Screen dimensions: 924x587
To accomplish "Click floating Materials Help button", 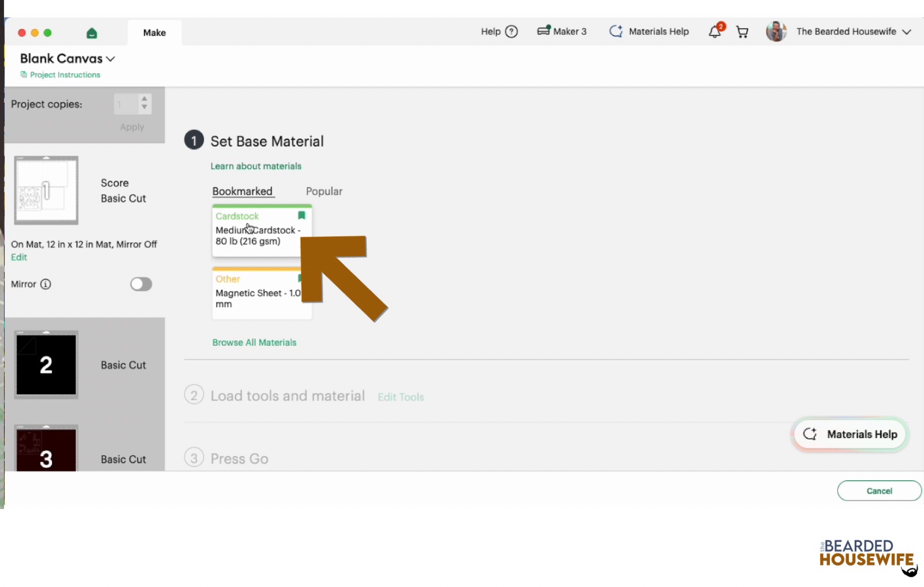I will pyautogui.click(x=850, y=434).
